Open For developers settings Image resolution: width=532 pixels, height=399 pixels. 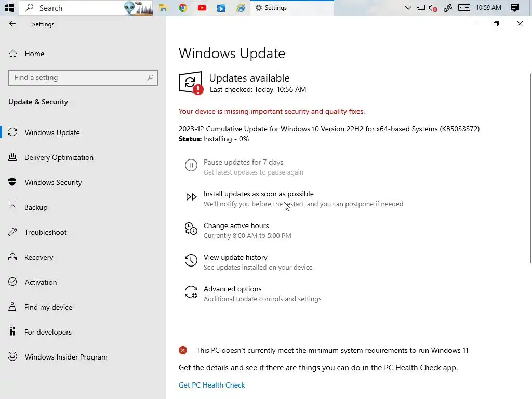pos(83,332)
